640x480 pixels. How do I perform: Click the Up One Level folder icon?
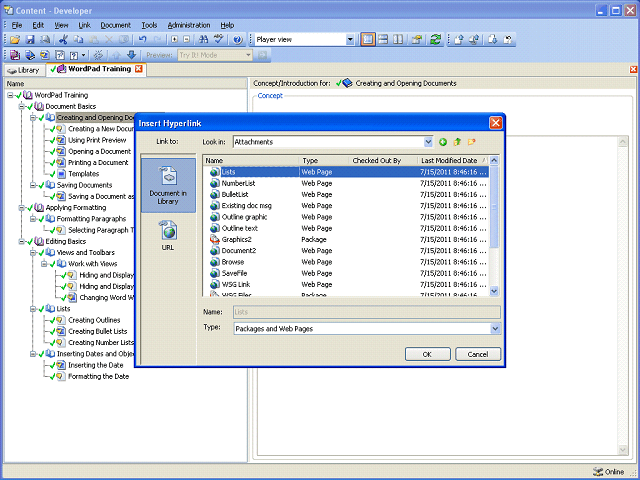click(x=457, y=142)
